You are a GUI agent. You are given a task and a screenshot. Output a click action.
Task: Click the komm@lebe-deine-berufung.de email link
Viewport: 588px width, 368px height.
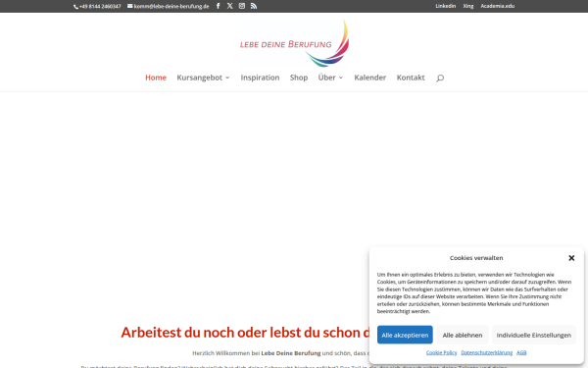[x=168, y=7]
